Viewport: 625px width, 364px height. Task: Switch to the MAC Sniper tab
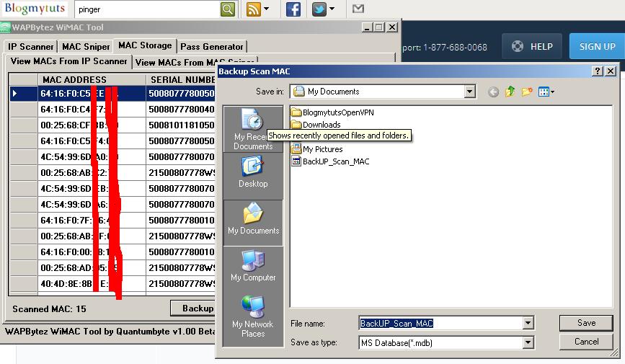click(x=86, y=47)
